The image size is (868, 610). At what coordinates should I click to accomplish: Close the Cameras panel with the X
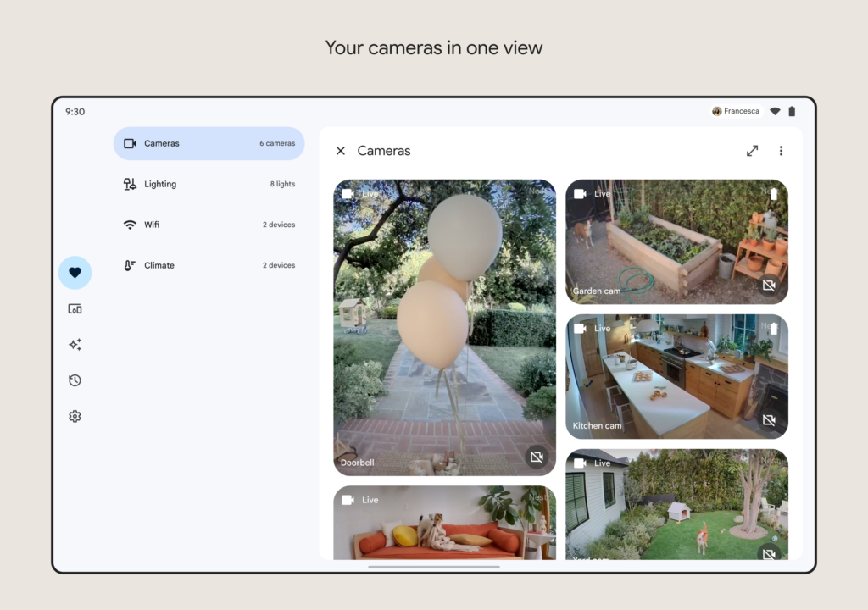coord(341,150)
